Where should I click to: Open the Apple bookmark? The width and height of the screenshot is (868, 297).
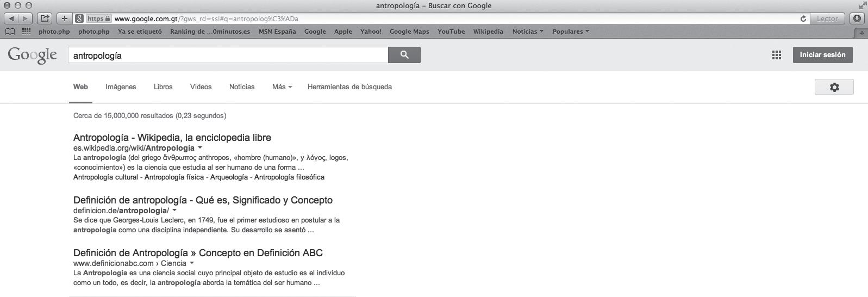tap(343, 32)
